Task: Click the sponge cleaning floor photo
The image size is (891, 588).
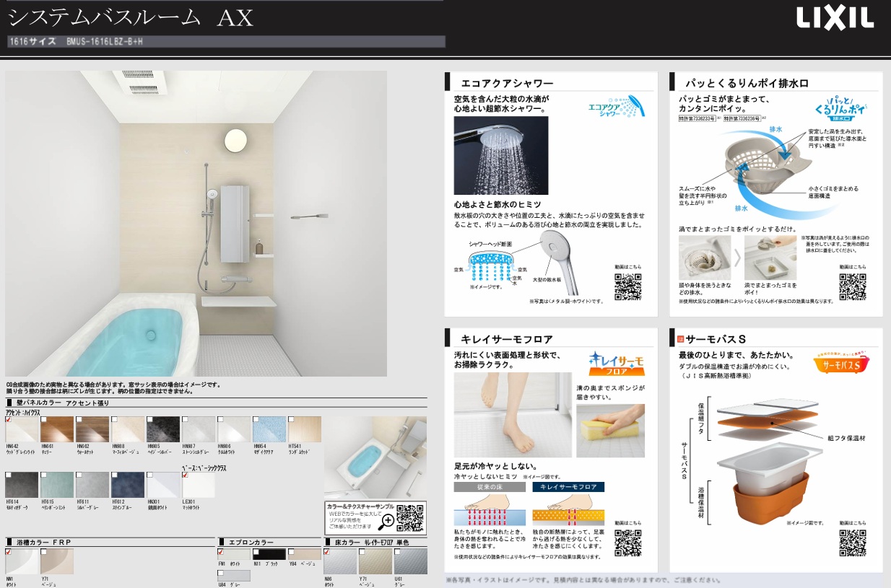Action: 610,430
